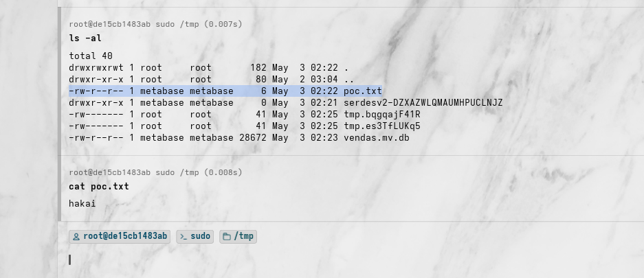Select the sudo chip label text
Viewport: 644px width, 278px height.
(x=201, y=236)
